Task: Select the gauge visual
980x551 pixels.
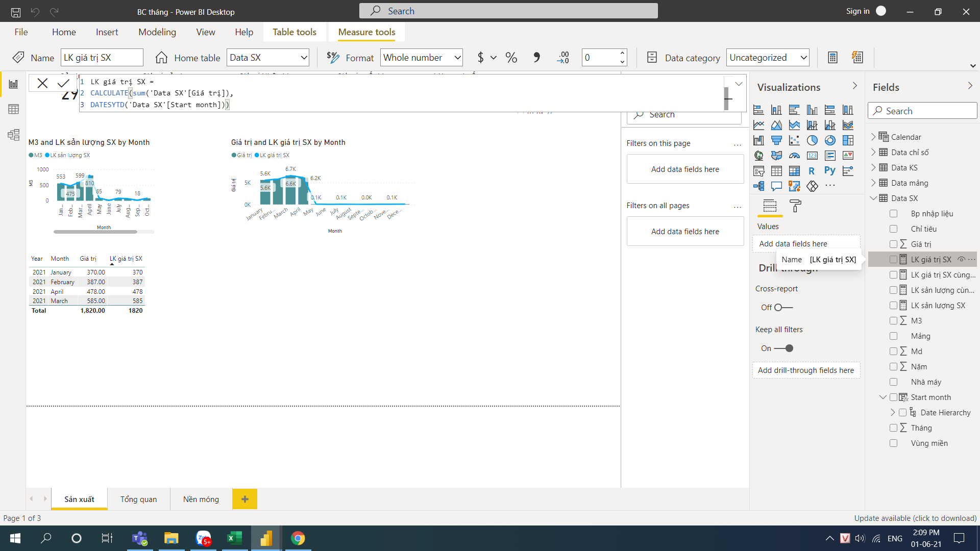Action: point(794,156)
